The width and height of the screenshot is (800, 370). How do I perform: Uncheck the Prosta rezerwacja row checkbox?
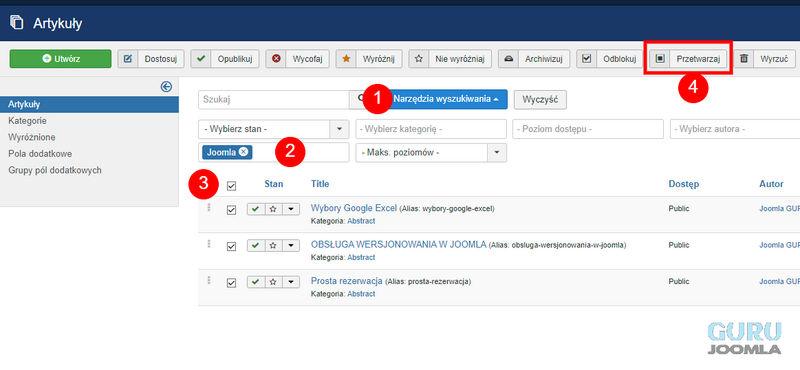click(x=232, y=283)
